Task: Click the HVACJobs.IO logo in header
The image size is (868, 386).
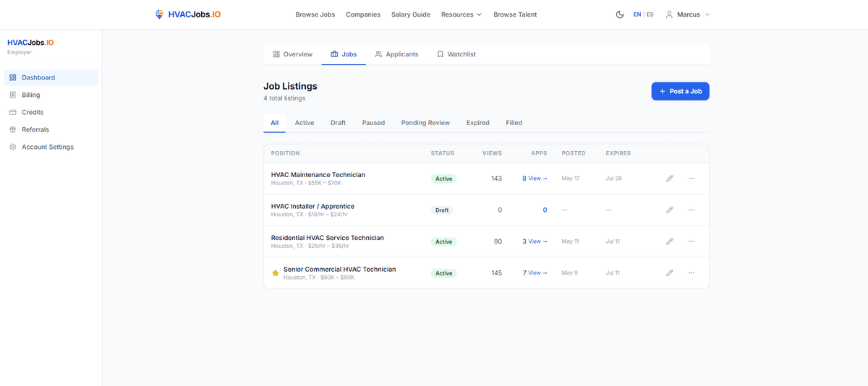Action: tap(188, 14)
